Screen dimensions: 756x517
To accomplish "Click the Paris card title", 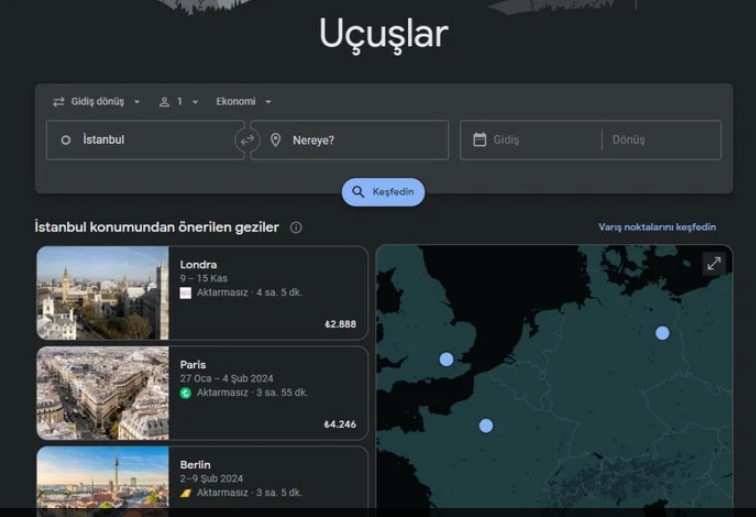I will [x=193, y=365].
